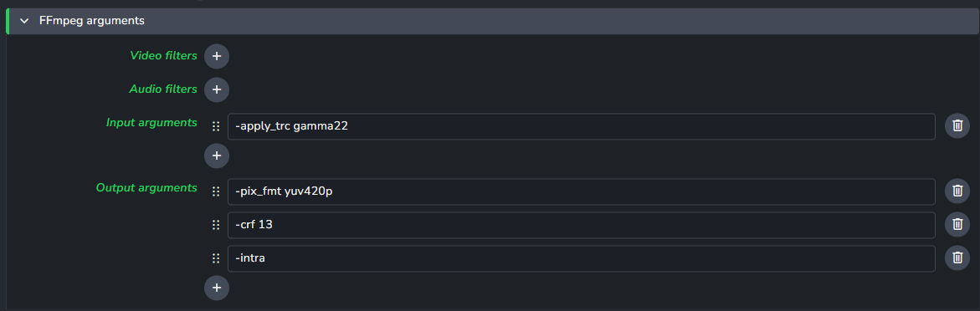Click the Output arguments label
980x311 pixels.
click(146, 187)
